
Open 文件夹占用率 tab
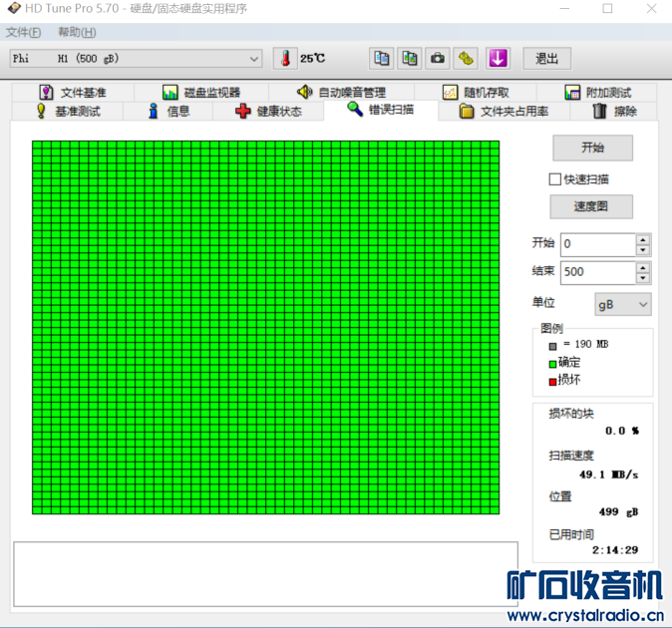(504, 112)
